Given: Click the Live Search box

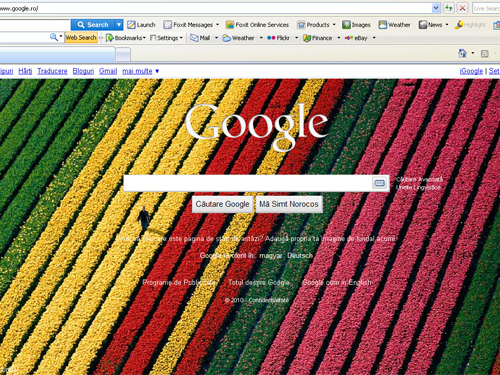Looking at the screenshot, I should coord(486,8).
